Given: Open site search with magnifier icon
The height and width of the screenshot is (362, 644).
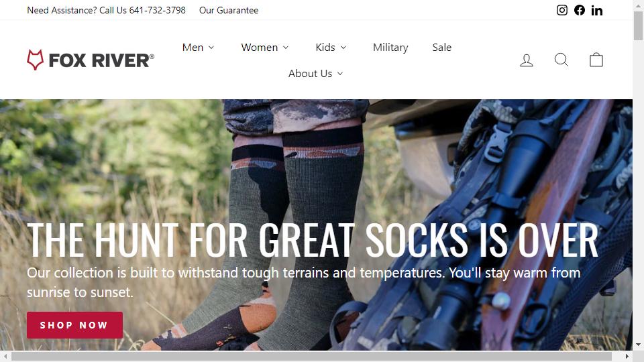Looking at the screenshot, I should (561, 60).
